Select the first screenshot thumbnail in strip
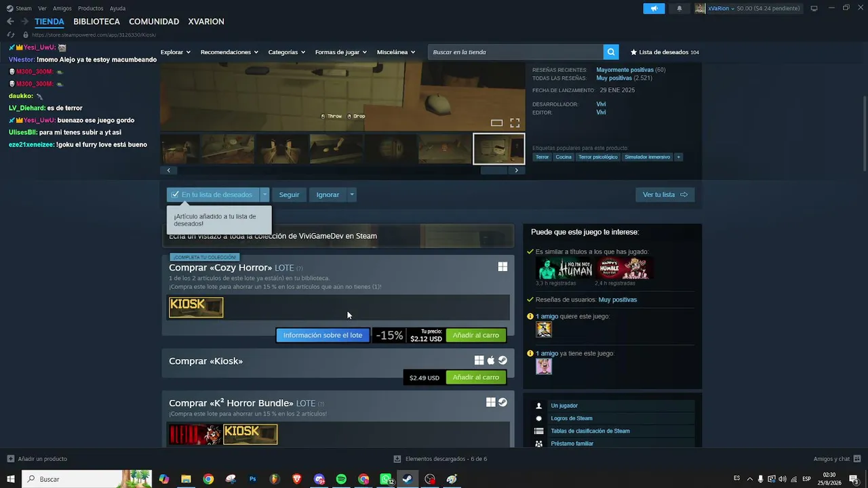Image resolution: width=868 pixels, height=488 pixels. (x=180, y=149)
